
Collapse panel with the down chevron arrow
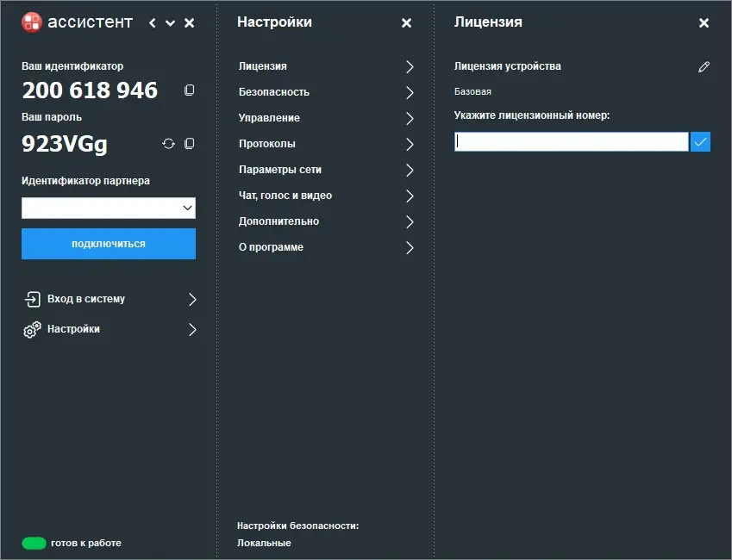(x=169, y=23)
